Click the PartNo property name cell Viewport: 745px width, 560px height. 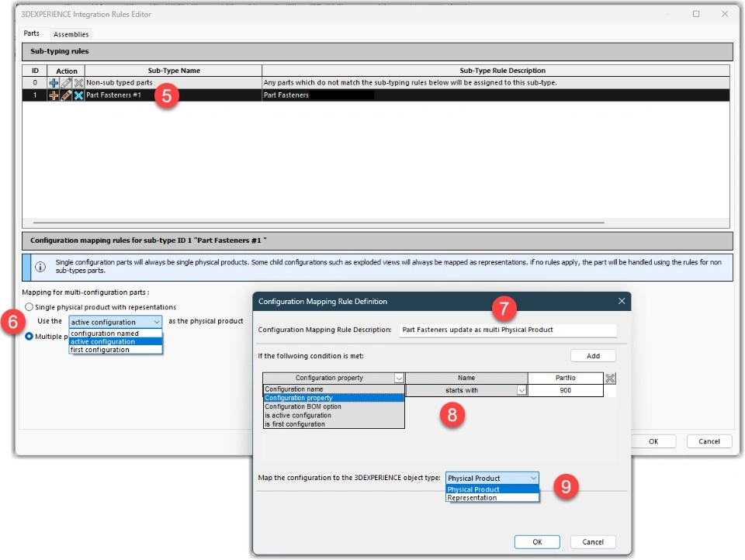(x=566, y=378)
